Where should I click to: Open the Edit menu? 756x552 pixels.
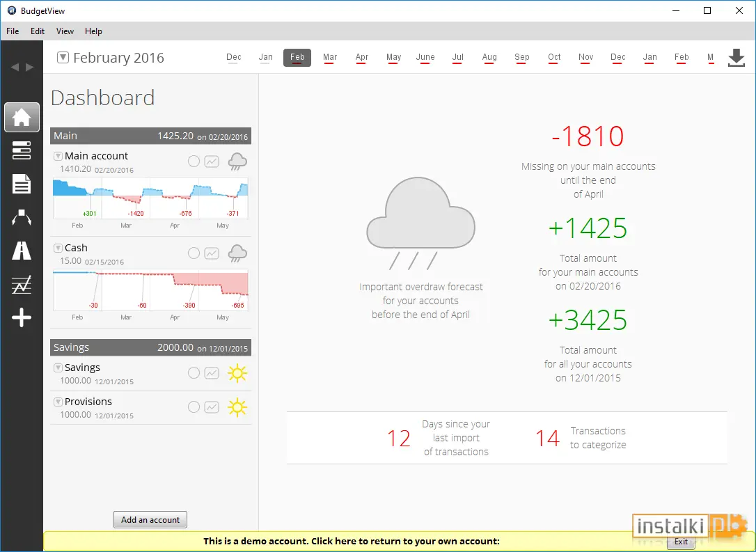[37, 31]
